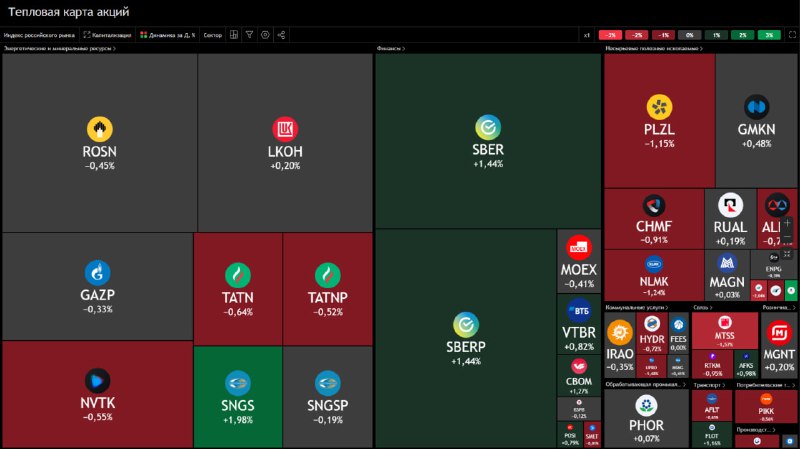Open the MAGN Magnitogorsk logo
This screenshot has width=800, height=449.
pyautogui.click(x=727, y=264)
